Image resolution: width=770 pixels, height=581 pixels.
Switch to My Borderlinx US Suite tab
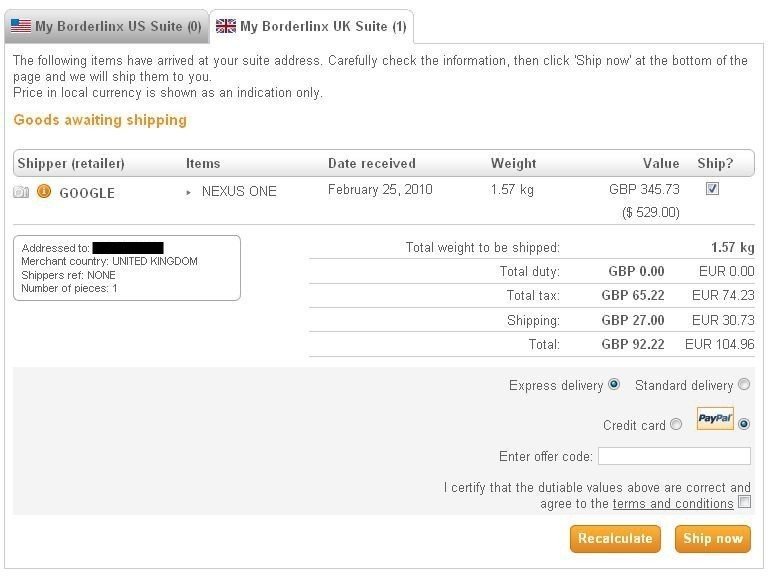click(x=107, y=26)
